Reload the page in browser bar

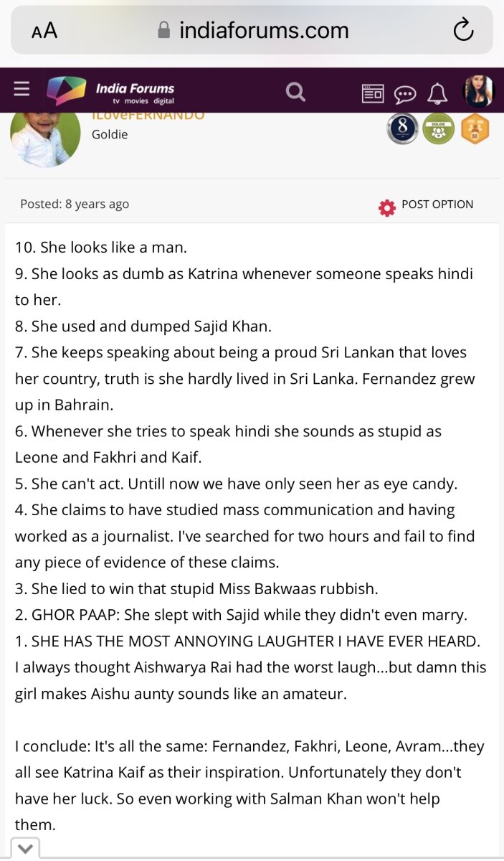464,30
